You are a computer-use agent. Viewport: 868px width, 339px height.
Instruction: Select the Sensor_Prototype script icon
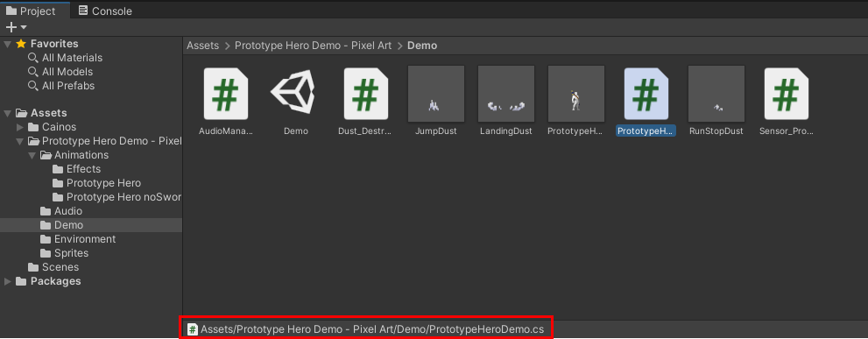pyautogui.click(x=787, y=94)
